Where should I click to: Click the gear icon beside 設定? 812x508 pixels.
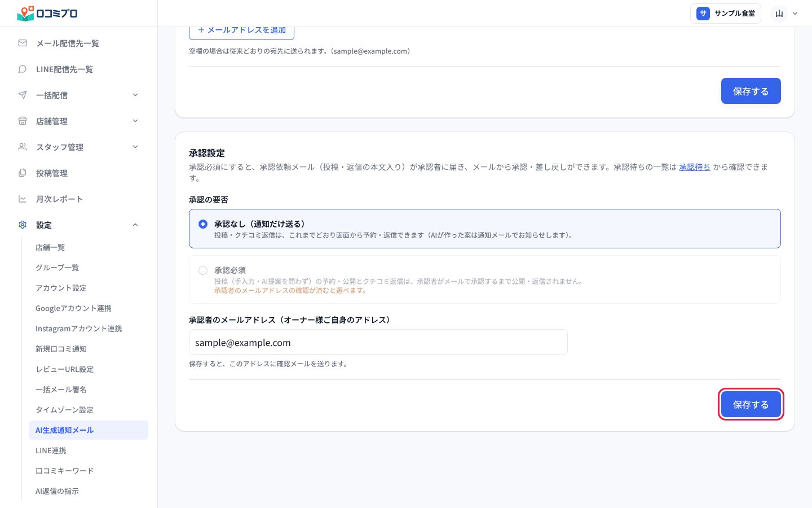click(x=23, y=225)
